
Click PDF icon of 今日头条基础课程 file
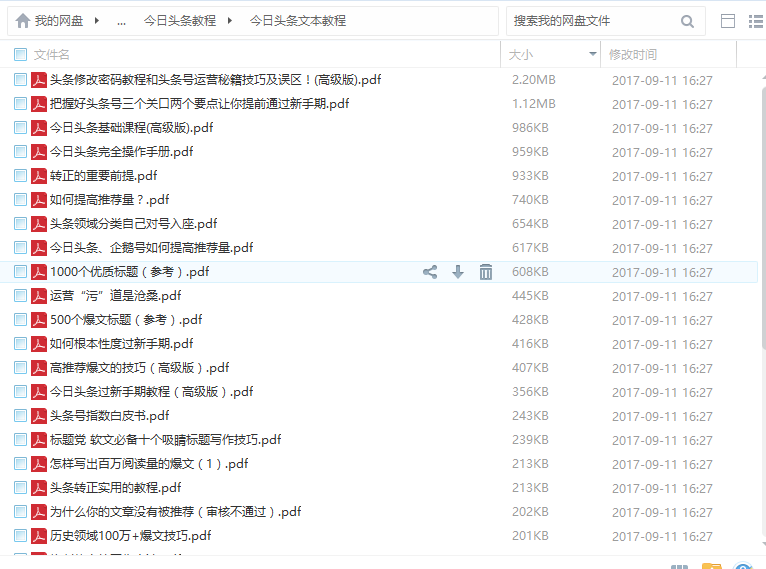[39, 128]
